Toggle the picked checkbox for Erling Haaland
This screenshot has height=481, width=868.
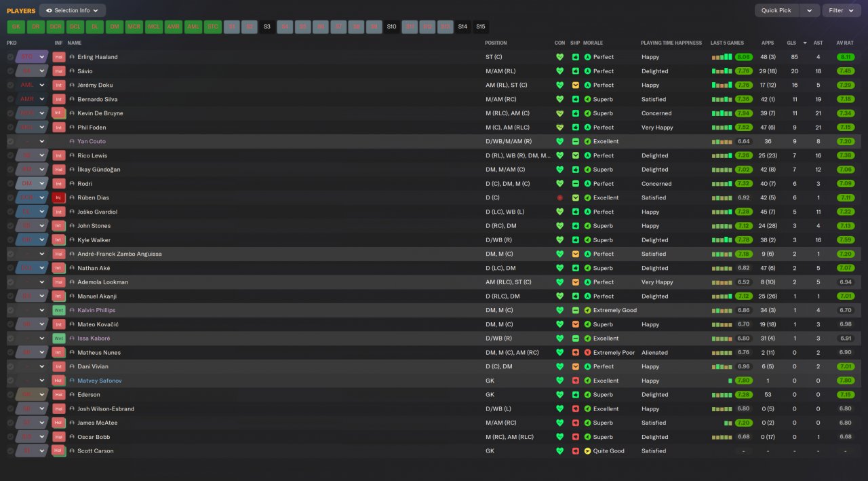(10, 57)
